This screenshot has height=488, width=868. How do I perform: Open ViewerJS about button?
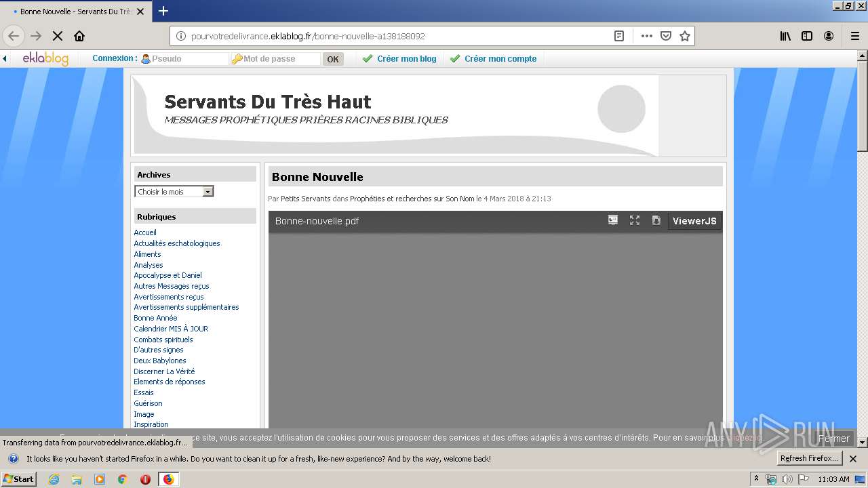coord(694,221)
